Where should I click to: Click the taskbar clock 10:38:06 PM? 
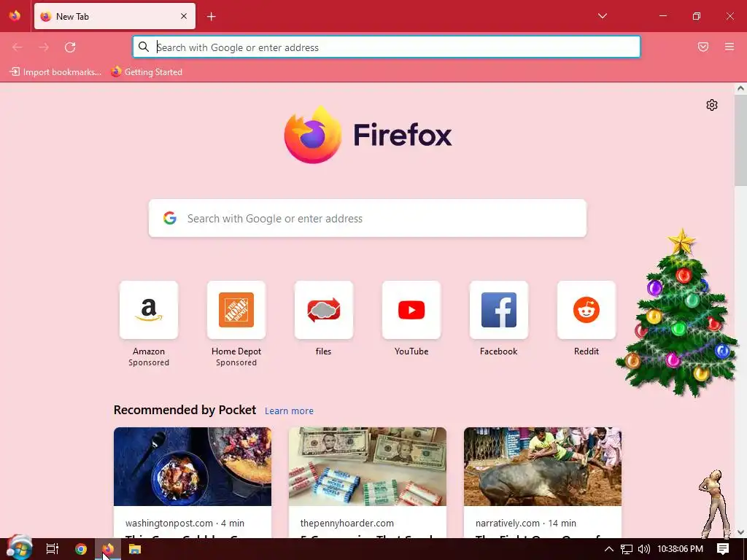click(x=681, y=549)
